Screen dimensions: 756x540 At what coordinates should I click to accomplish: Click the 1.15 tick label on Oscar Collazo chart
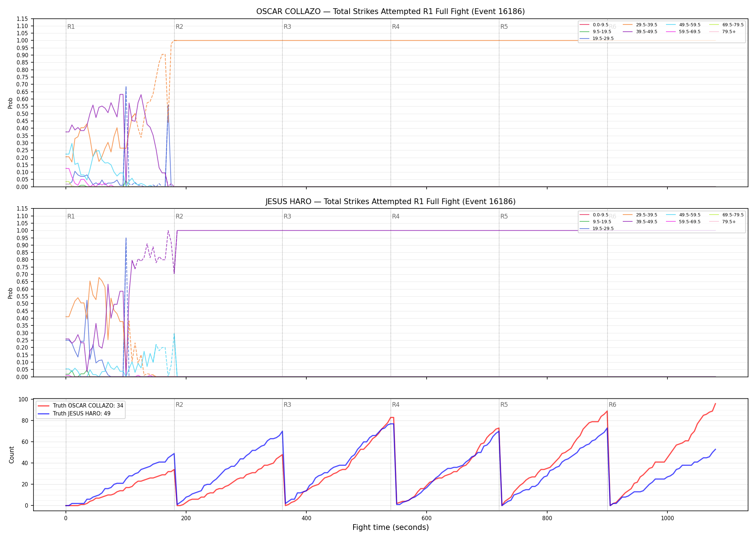pyautogui.click(x=23, y=19)
